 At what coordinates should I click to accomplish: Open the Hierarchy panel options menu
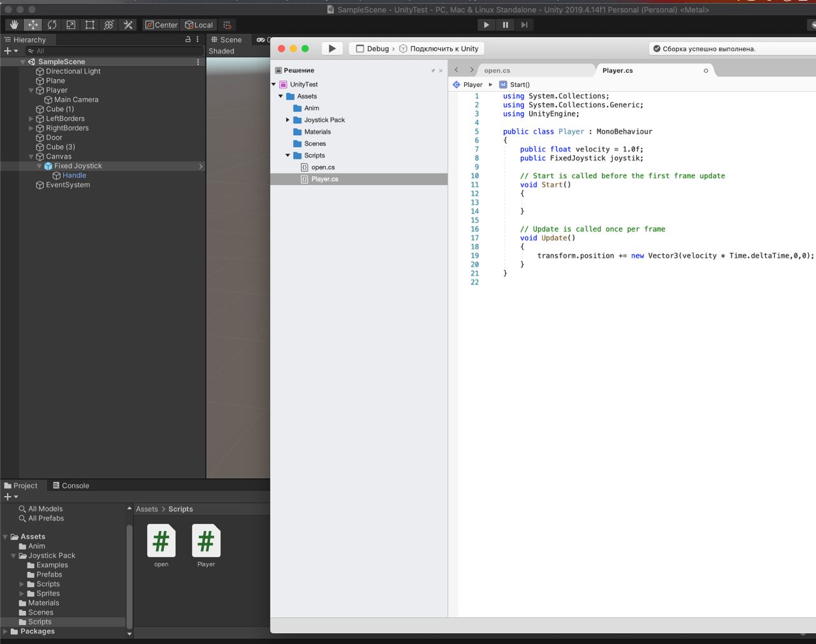click(x=198, y=40)
